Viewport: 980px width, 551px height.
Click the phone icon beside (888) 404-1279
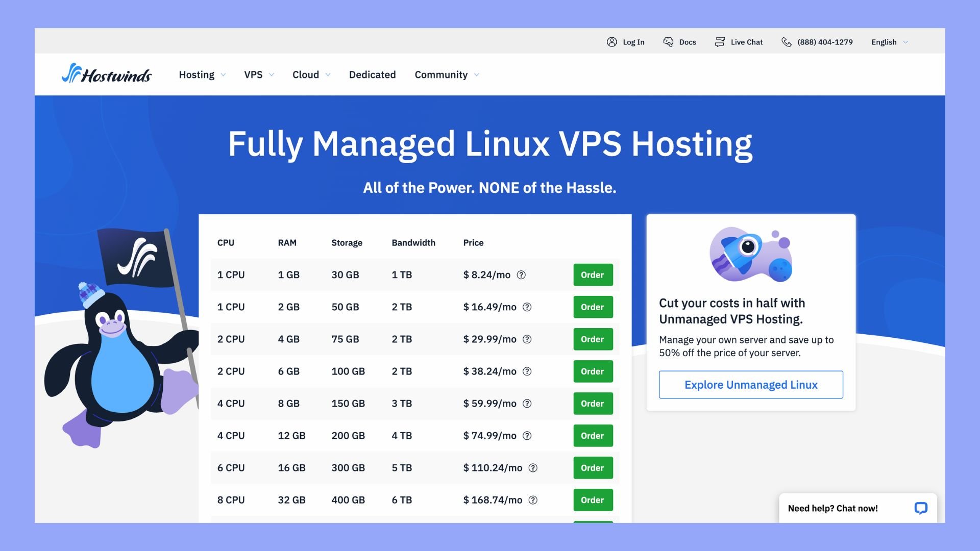point(787,42)
